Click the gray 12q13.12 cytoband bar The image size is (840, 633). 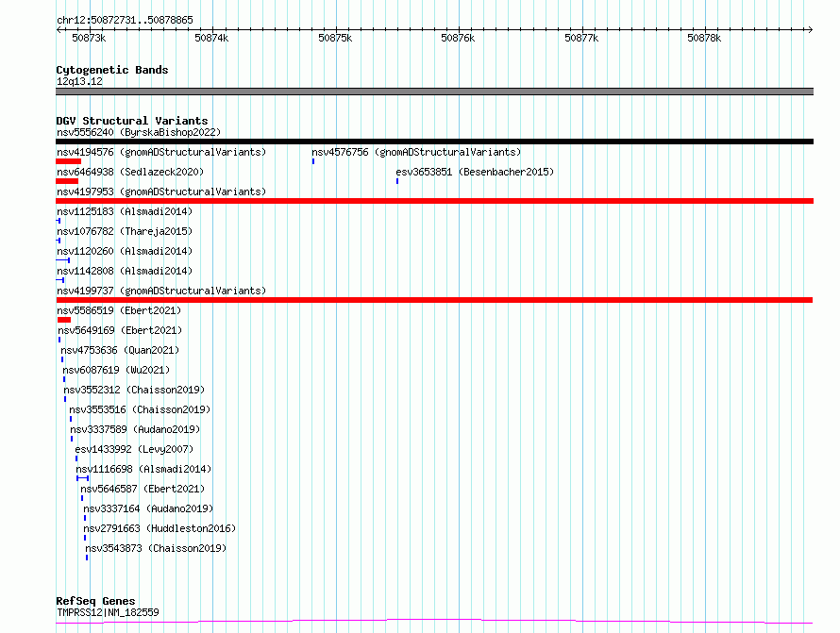[x=434, y=92]
